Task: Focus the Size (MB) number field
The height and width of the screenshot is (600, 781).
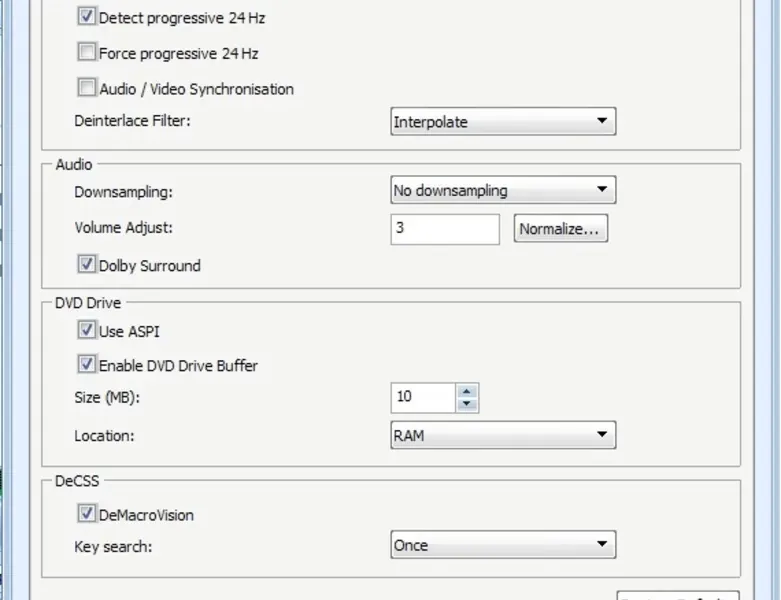Action: tap(423, 397)
